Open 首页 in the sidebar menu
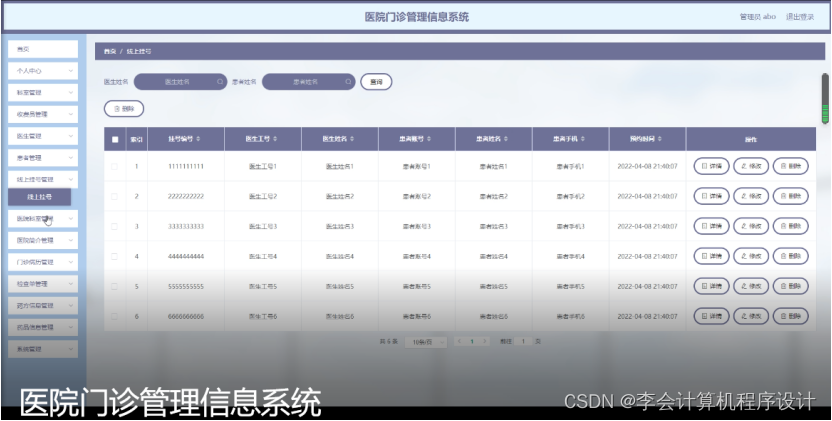This screenshot has width=832, height=421. point(43,49)
